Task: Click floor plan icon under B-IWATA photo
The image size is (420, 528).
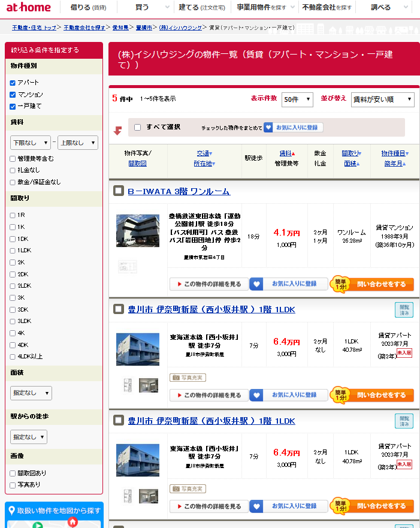Action: pyautogui.click(x=128, y=267)
